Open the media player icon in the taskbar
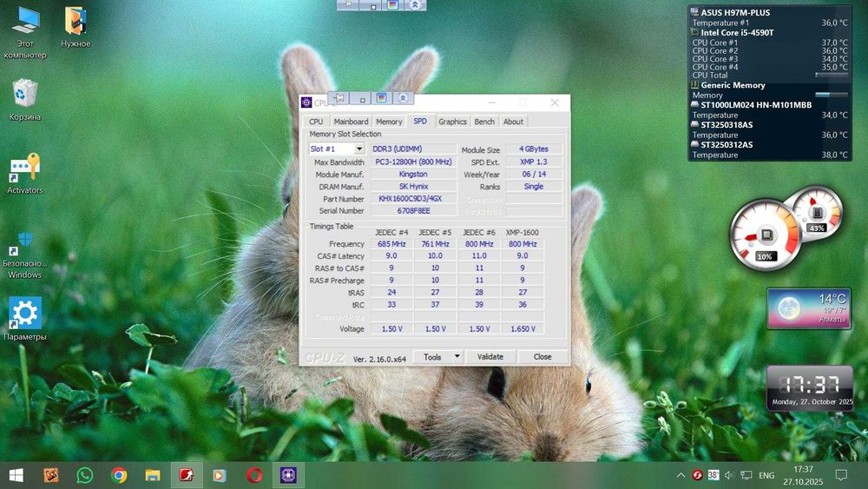The width and height of the screenshot is (868, 489). [x=220, y=475]
